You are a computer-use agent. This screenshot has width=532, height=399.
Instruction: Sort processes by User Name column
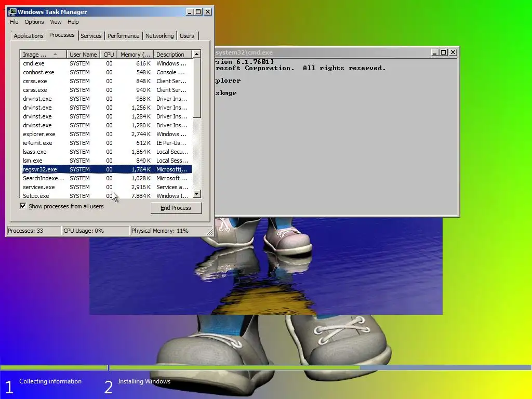point(83,54)
